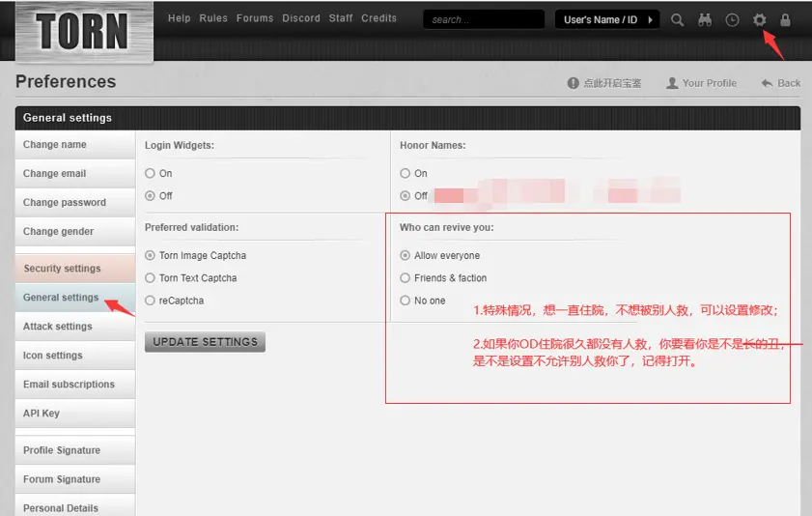Screen dimensions: 812x516
Task: Open the Discord link in top navigation
Action: tap(301, 18)
